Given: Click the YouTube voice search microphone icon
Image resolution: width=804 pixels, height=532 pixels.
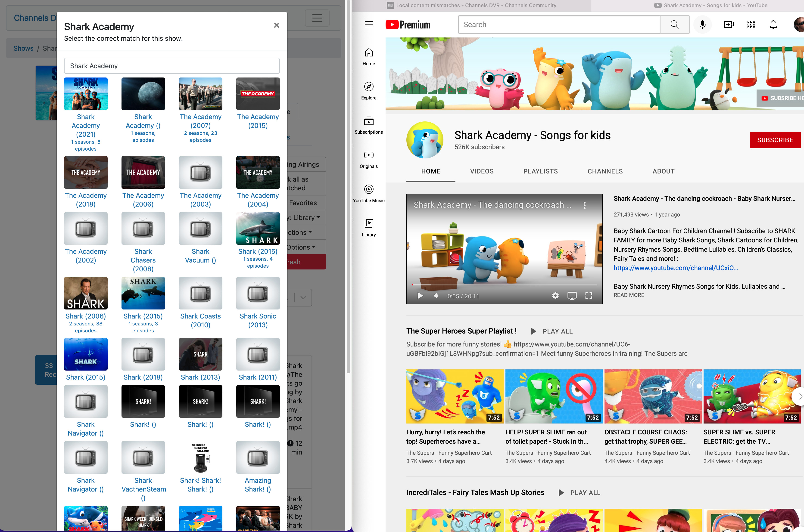Looking at the screenshot, I should 702,25.
